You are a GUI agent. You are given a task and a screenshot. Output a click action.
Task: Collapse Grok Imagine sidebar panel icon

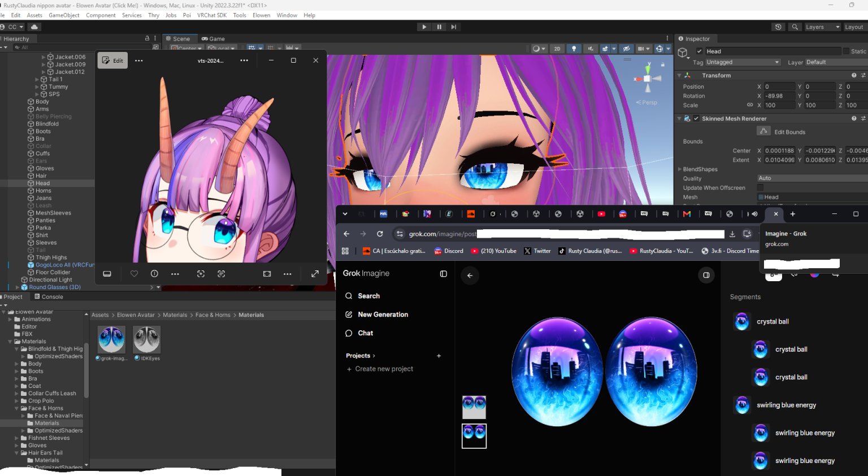[x=444, y=274]
